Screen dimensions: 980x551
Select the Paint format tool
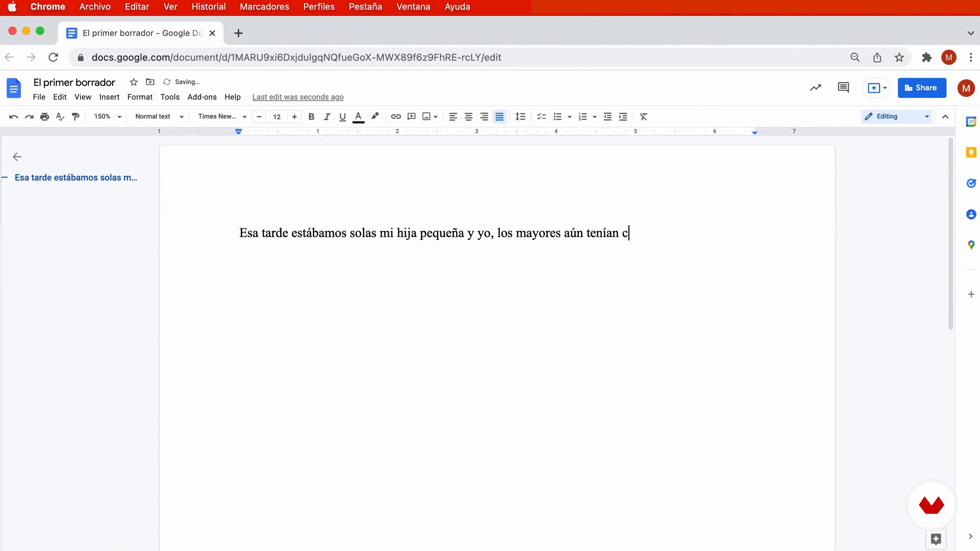tap(76, 117)
